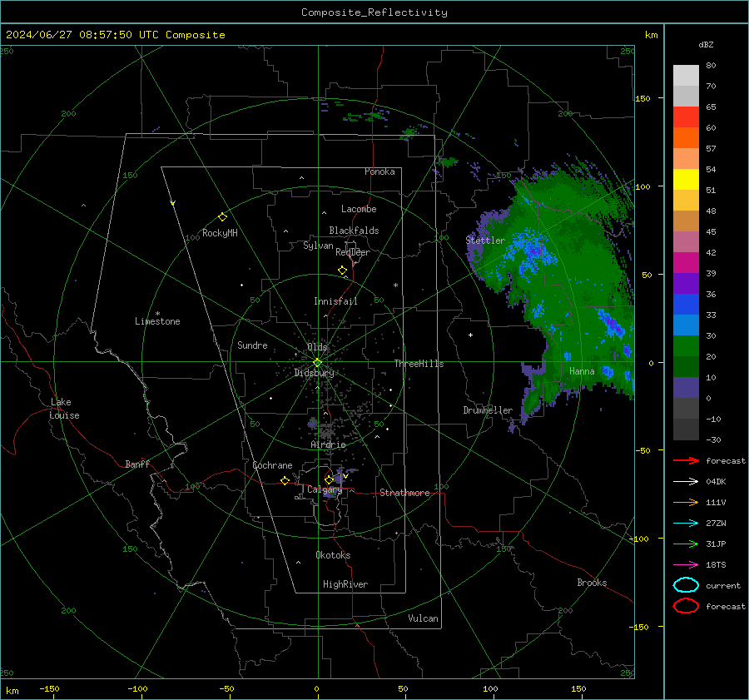Click the magenta 18TS arrow icon
749x700 pixels.
point(686,565)
